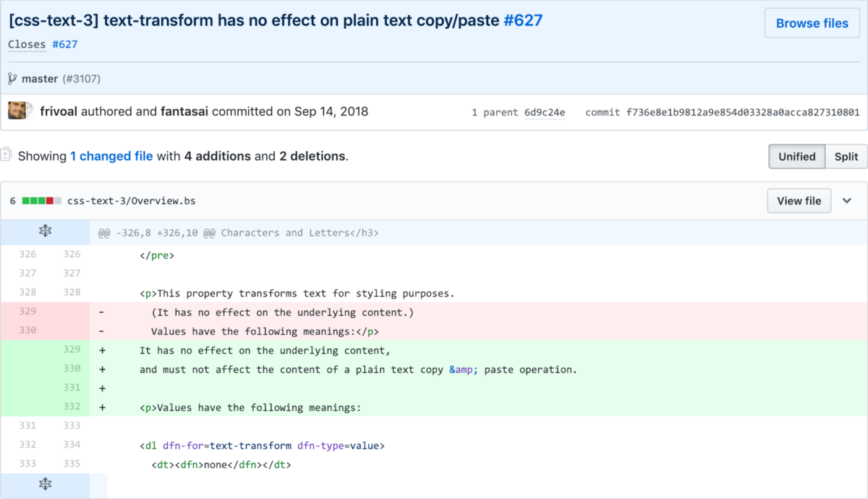The image size is (868, 499).
Task: Click the file diff icon before Showing
Action: 6,155
